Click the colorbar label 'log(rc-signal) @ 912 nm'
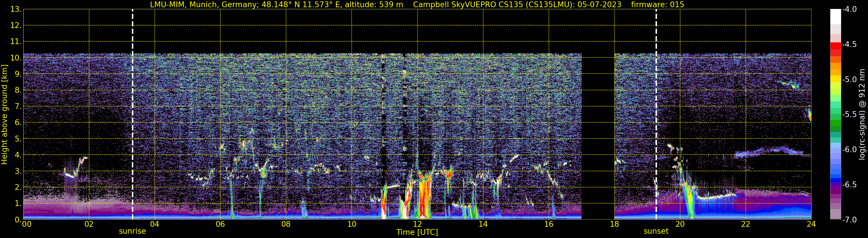 [862, 114]
